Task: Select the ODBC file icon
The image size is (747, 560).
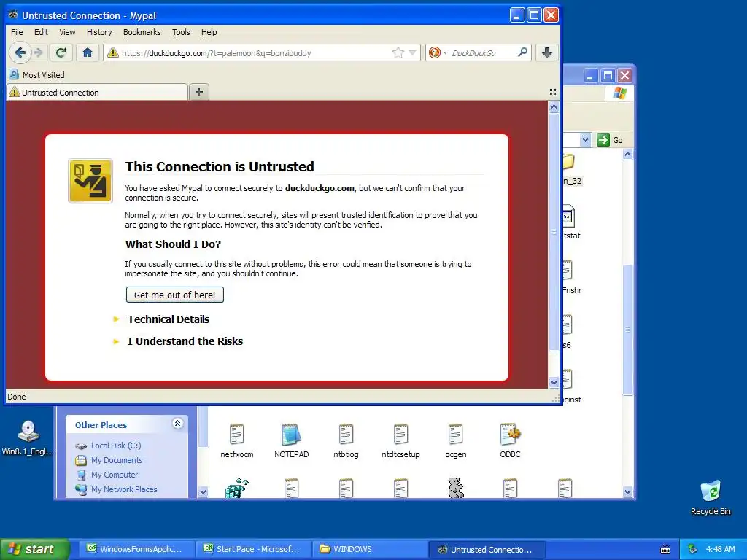Action: click(510, 440)
